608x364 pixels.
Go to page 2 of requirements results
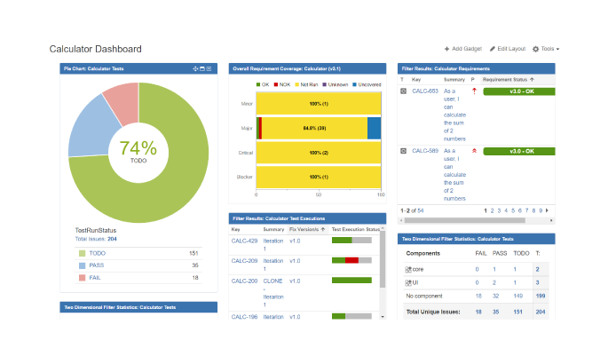493,210
